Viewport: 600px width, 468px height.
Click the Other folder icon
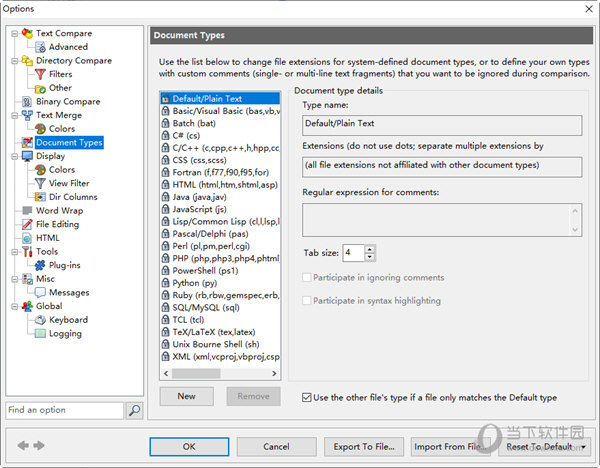(40, 88)
